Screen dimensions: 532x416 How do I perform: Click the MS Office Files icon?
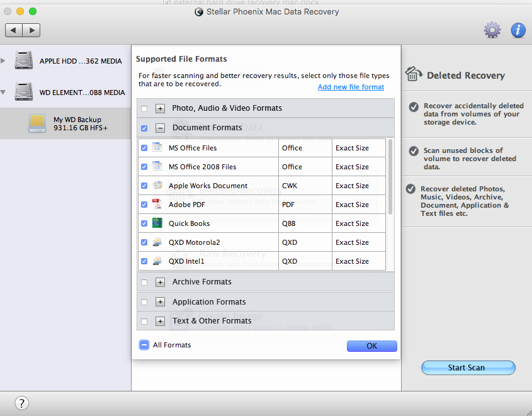(157, 147)
